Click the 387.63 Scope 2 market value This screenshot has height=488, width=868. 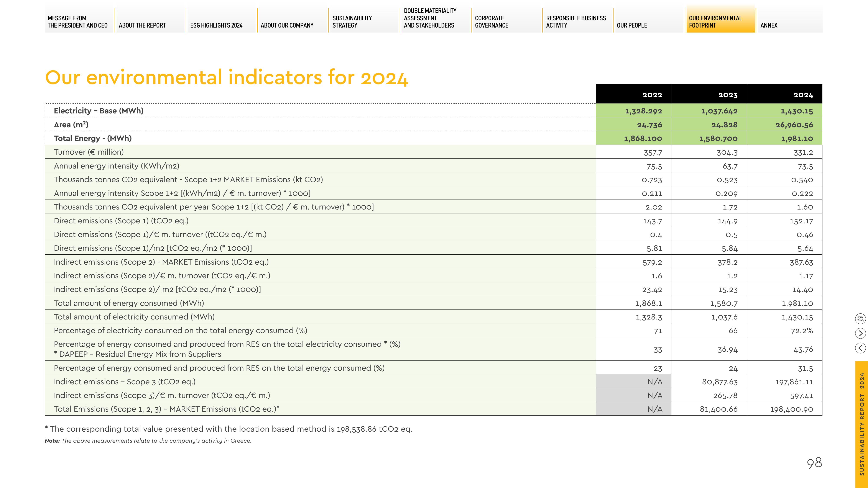[x=801, y=262]
